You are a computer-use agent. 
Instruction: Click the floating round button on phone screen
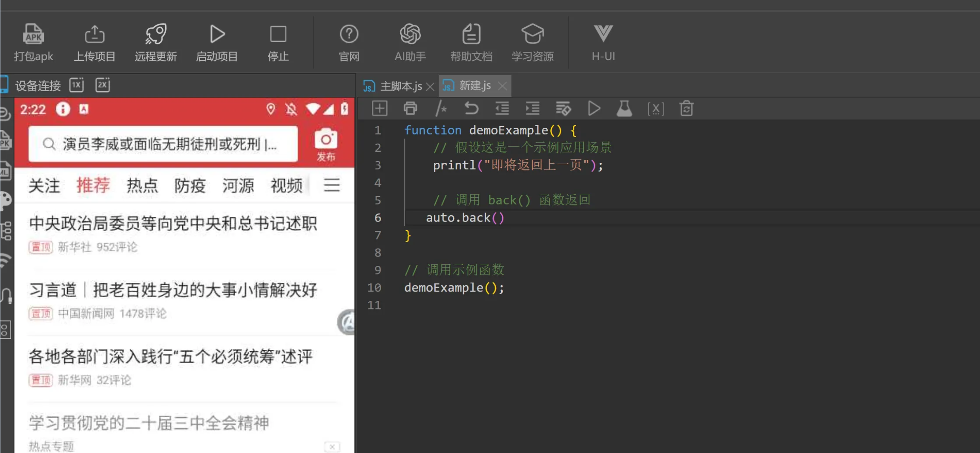[x=347, y=323]
